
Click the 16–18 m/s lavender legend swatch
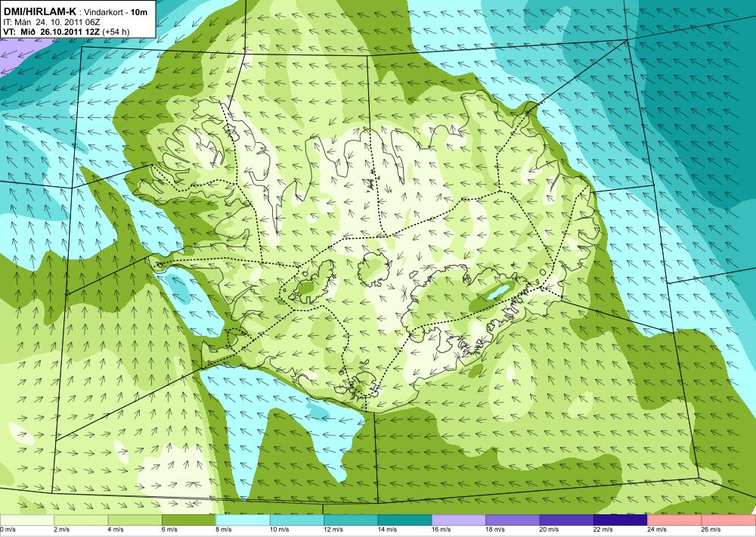(459, 520)
